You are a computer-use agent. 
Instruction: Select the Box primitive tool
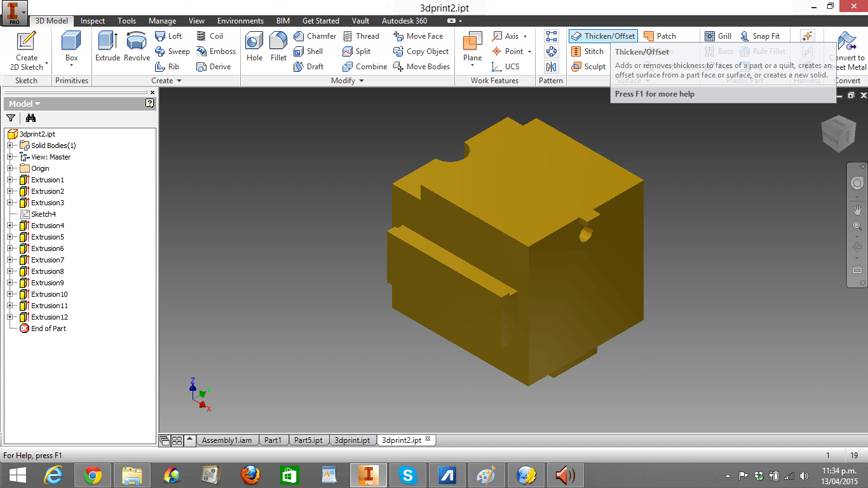tap(71, 46)
